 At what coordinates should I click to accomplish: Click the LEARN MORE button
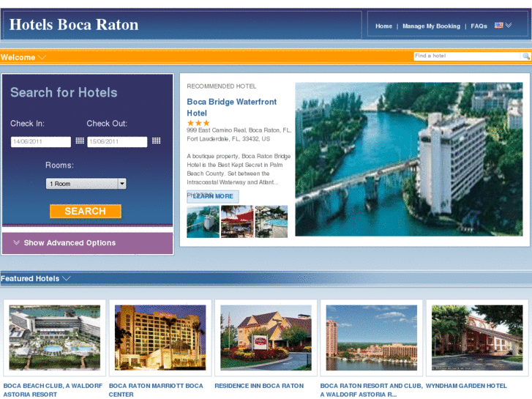pos(213,196)
